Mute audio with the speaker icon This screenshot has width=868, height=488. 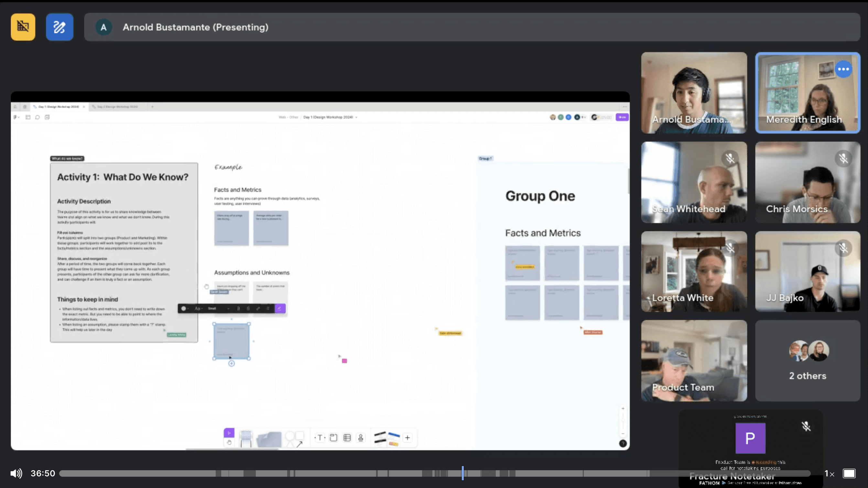[16, 473]
